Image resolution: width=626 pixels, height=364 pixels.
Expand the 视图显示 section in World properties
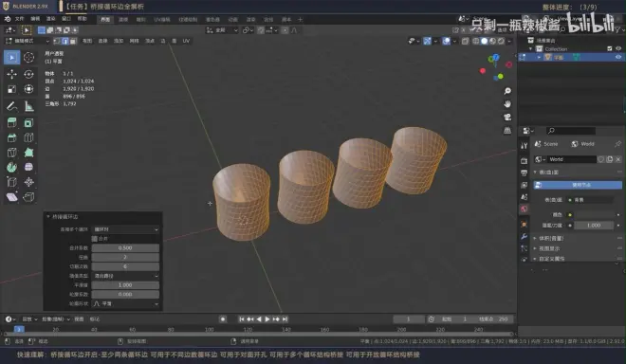[x=549, y=248]
